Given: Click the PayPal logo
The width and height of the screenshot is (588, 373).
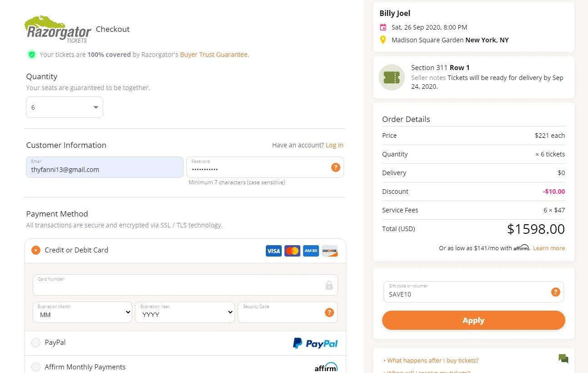Looking at the screenshot, I should pos(315,343).
